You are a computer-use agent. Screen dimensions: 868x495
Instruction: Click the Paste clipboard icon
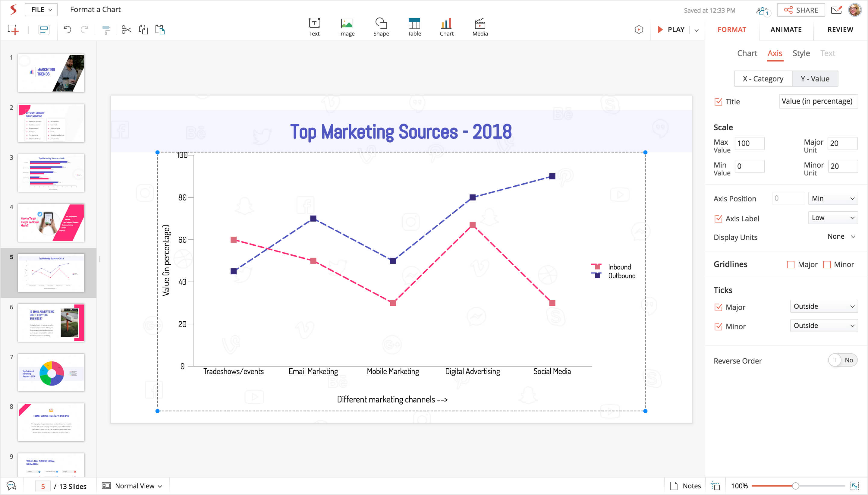click(160, 30)
